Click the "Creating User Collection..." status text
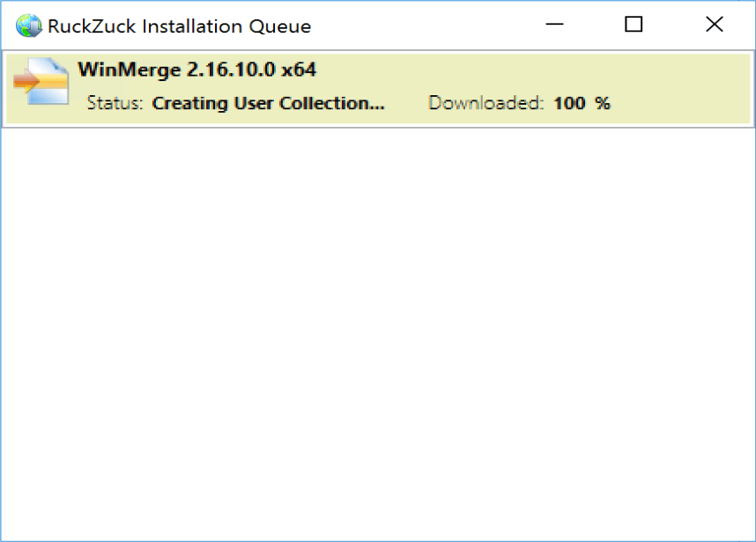Viewport: 756px width, 542px height. point(268,103)
